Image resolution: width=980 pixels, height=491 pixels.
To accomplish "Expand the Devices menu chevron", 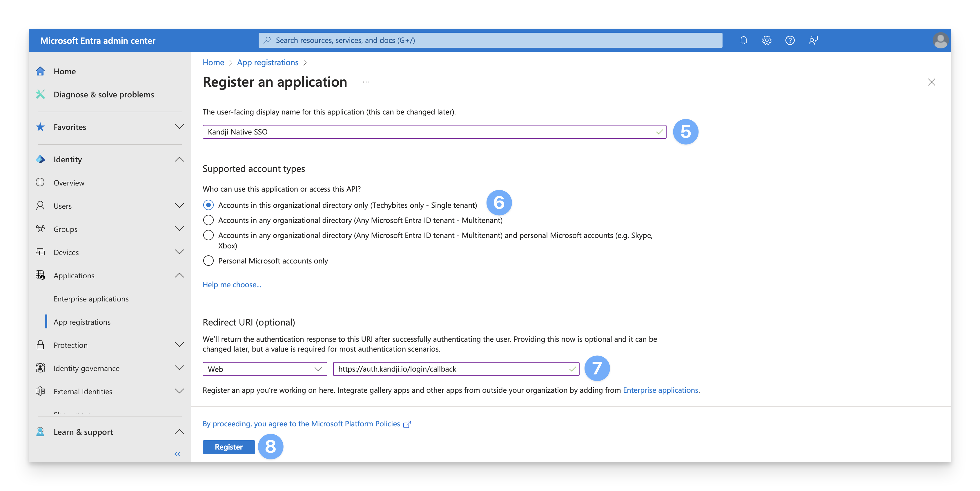I will [179, 252].
